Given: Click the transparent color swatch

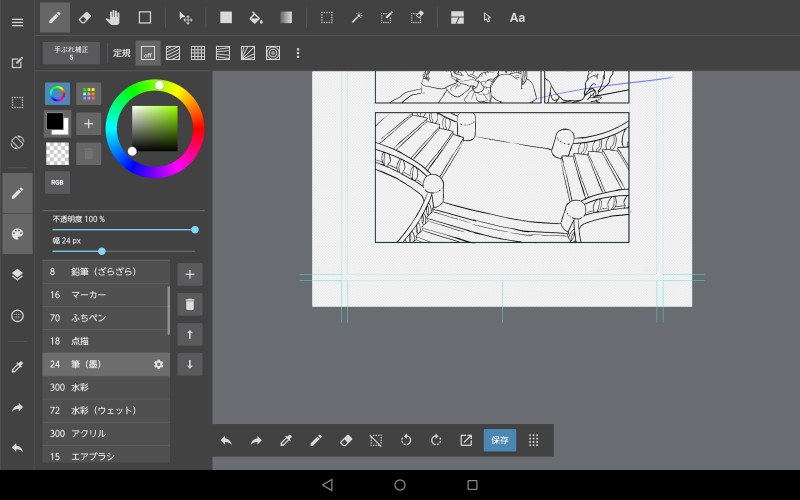Looking at the screenshot, I should point(57,153).
